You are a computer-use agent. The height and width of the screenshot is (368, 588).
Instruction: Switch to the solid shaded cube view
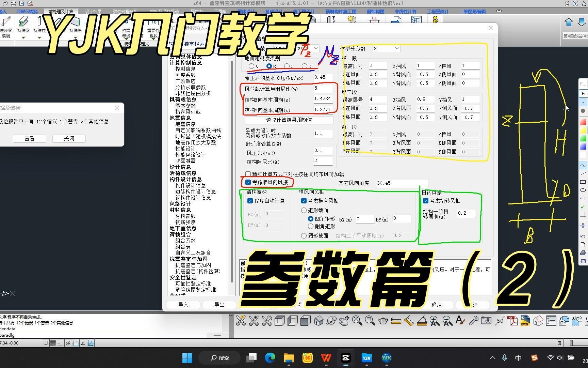pos(306,321)
